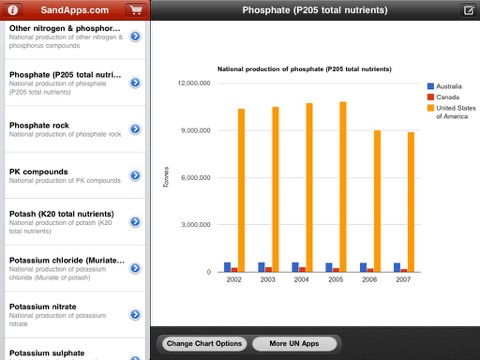This screenshot has width=480, height=360.
Task: Click the 2007 orange USA bar
Action: point(411,202)
